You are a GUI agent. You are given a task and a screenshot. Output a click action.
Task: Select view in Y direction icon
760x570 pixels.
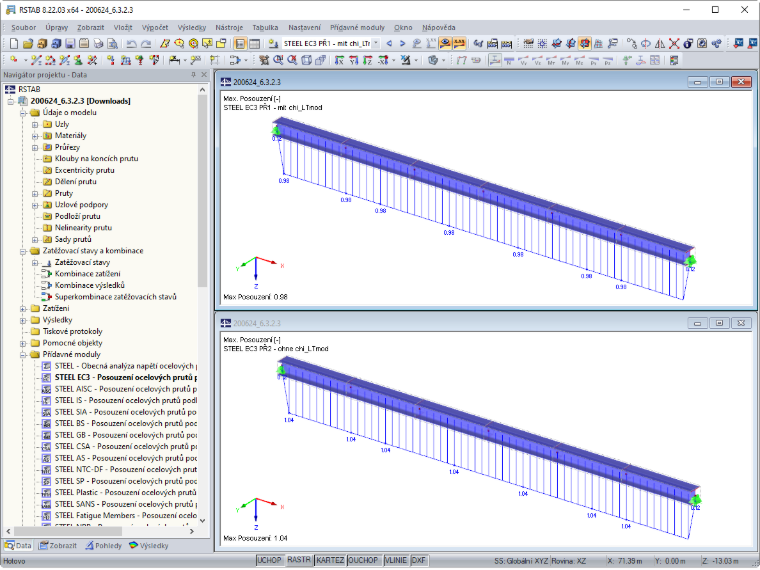tap(353, 60)
